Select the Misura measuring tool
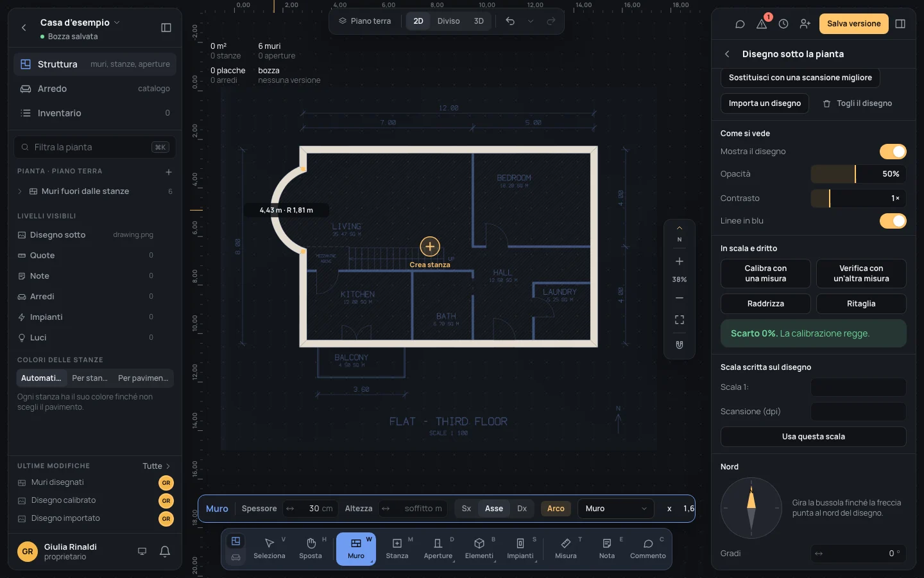This screenshot has width=924, height=578. click(566, 548)
